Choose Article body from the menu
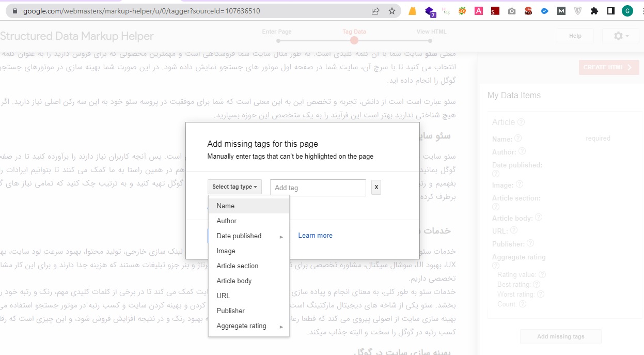 click(249, 281)
